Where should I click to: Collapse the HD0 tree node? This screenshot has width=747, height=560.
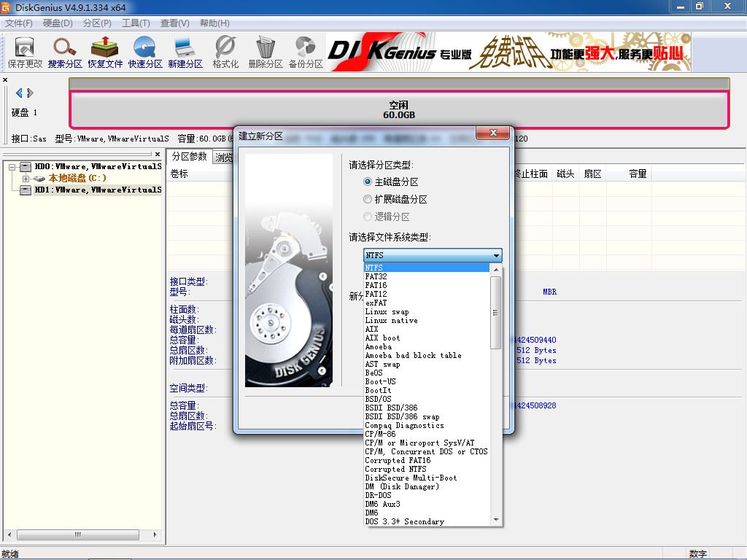coord(12,167)
